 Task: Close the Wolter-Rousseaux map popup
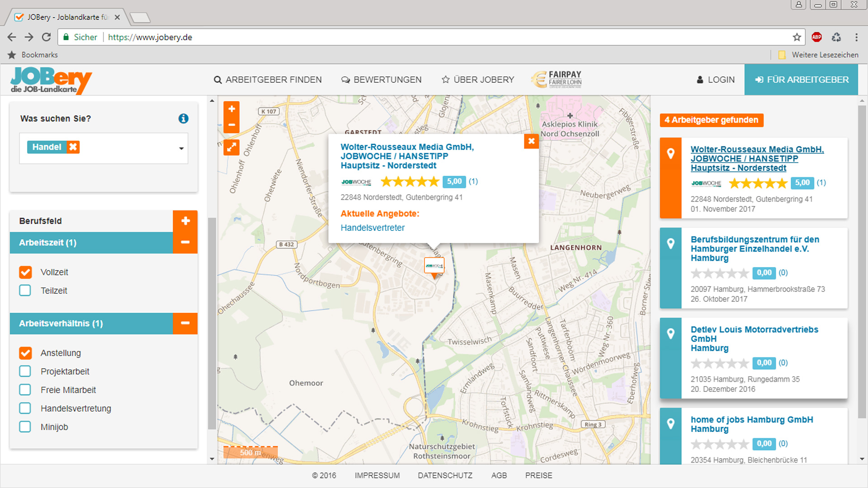coord(531,141)
